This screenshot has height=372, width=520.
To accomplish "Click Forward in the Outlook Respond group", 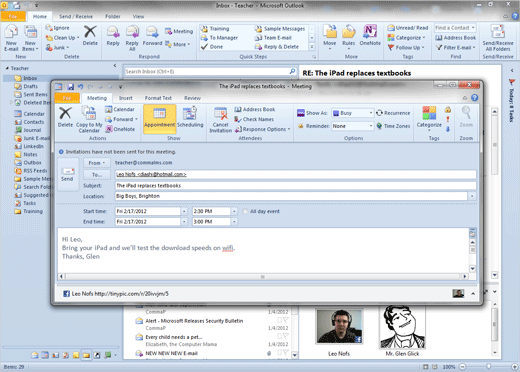I will 152,36.
